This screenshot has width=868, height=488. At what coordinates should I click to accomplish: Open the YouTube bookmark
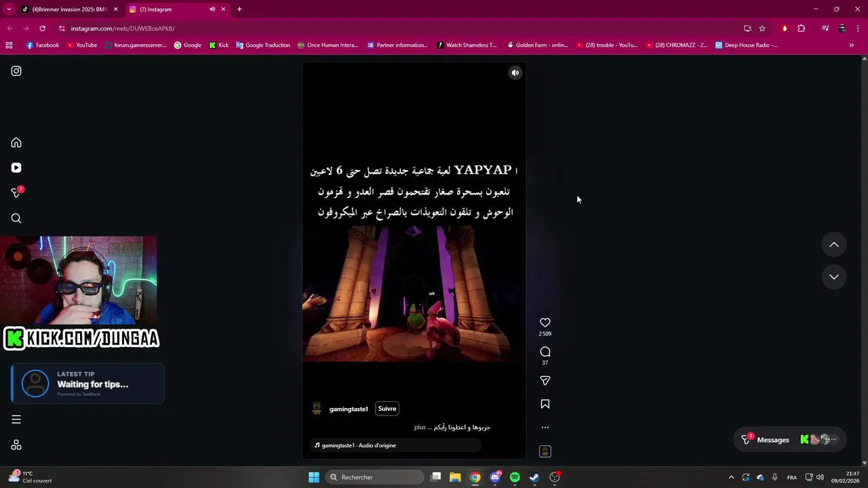click(81, 45)
